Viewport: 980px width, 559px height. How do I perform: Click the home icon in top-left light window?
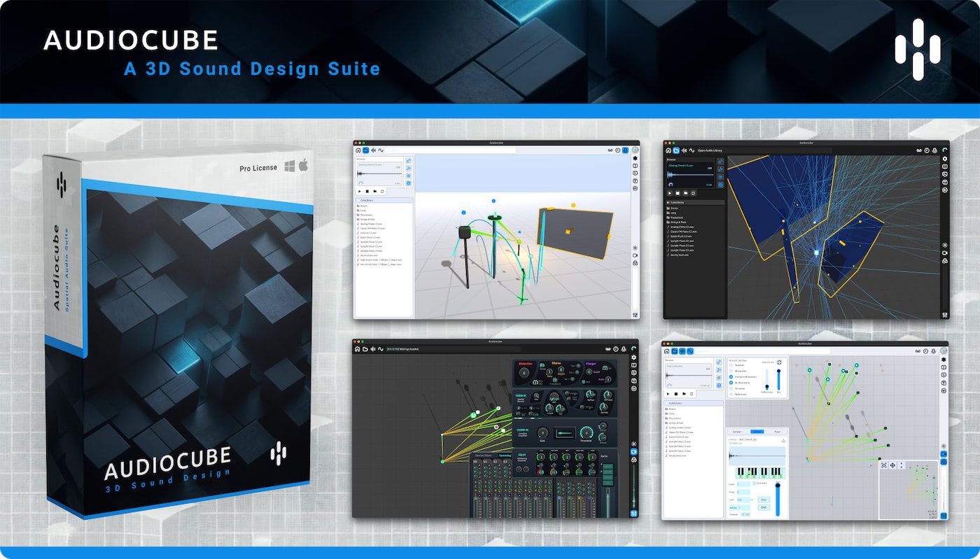[358, 150]
